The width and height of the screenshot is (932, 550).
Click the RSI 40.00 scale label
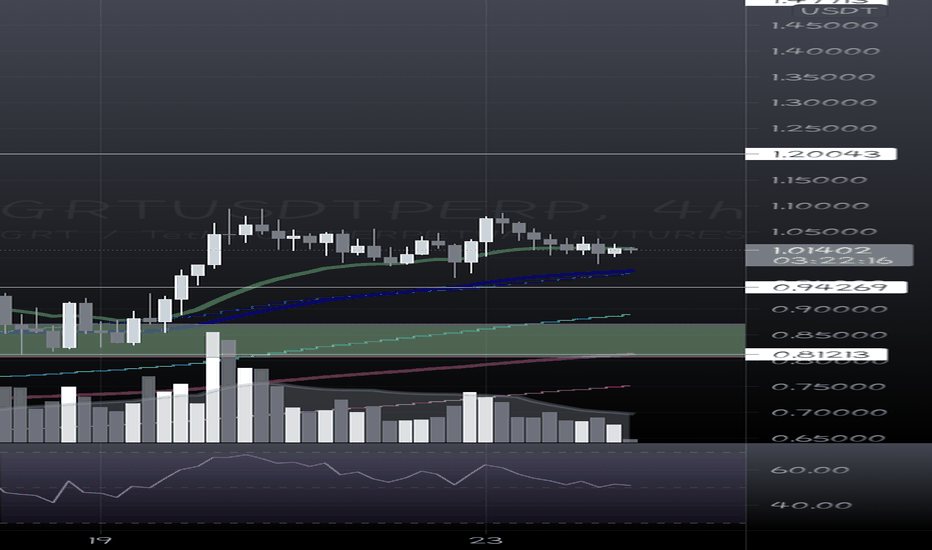tap(811, 505)
